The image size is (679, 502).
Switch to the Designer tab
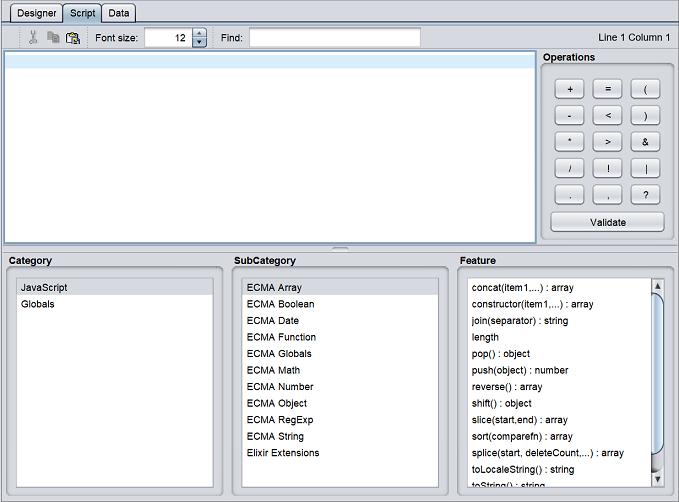[37, 13]
